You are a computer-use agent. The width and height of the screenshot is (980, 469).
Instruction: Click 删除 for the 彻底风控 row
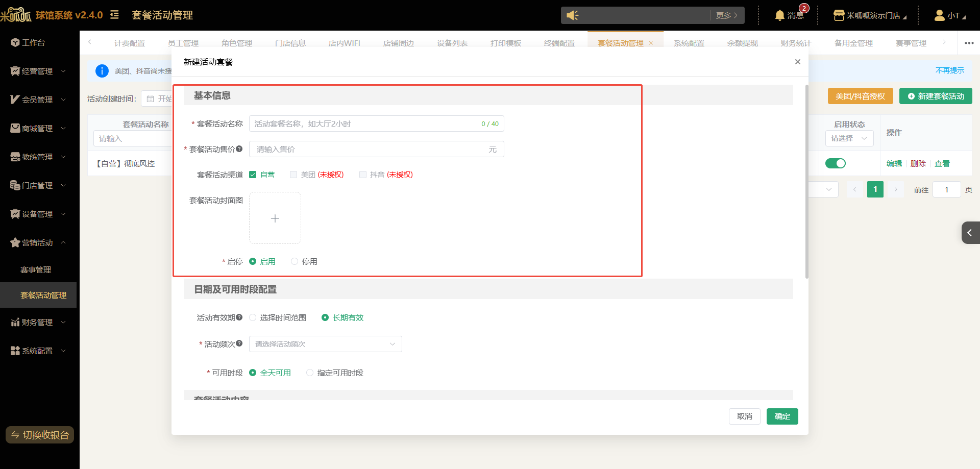tap(918, 163)
